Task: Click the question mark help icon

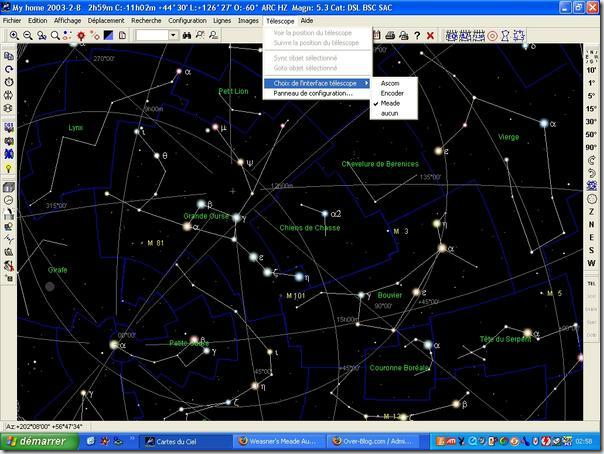Action: click(x=417, y=35)
